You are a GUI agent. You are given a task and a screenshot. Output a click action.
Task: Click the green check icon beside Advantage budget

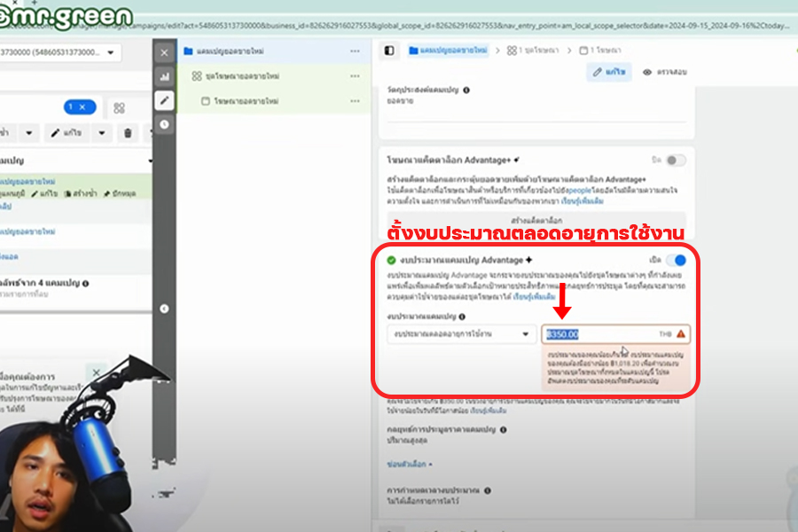tap(391, 260)
